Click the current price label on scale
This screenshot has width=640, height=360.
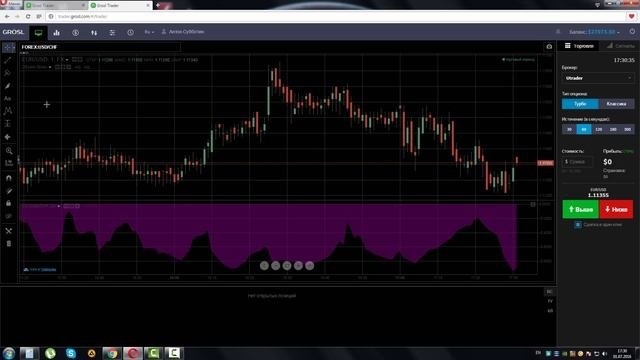(x=545, y=163)
